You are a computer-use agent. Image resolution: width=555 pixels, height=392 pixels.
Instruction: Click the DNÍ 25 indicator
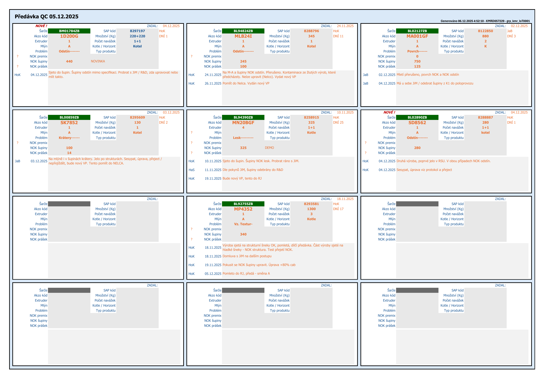coord(338,122)
